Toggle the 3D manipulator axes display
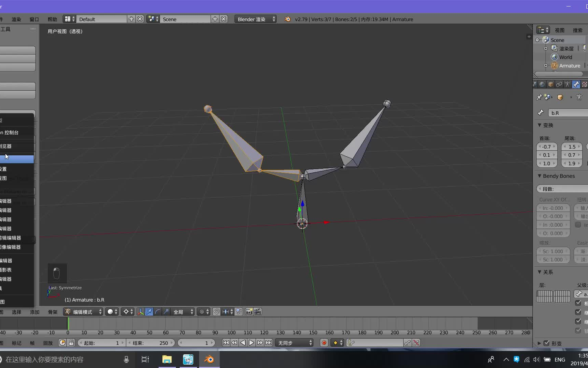 140,312
